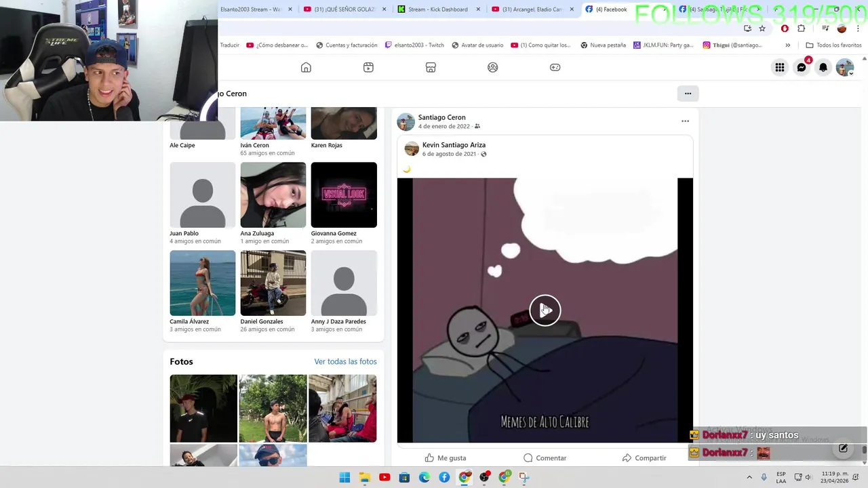Open friend Anny J Daza Paredes avatar
This screenshot has height=488, width=868.
pos(344,283)
